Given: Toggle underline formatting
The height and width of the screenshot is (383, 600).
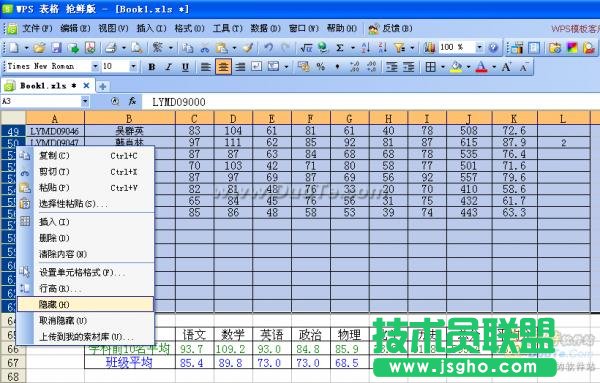Looking at the screenshot, I should 185,67.
